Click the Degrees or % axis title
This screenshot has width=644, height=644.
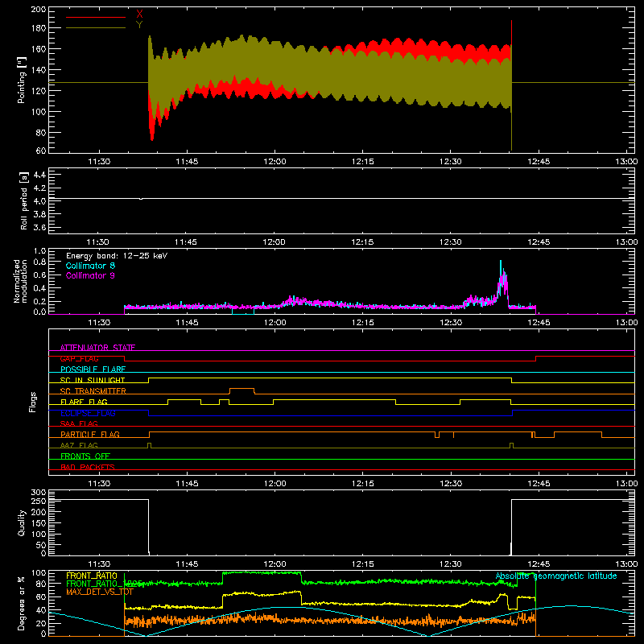pyautogui.click(x=22, y=604)
